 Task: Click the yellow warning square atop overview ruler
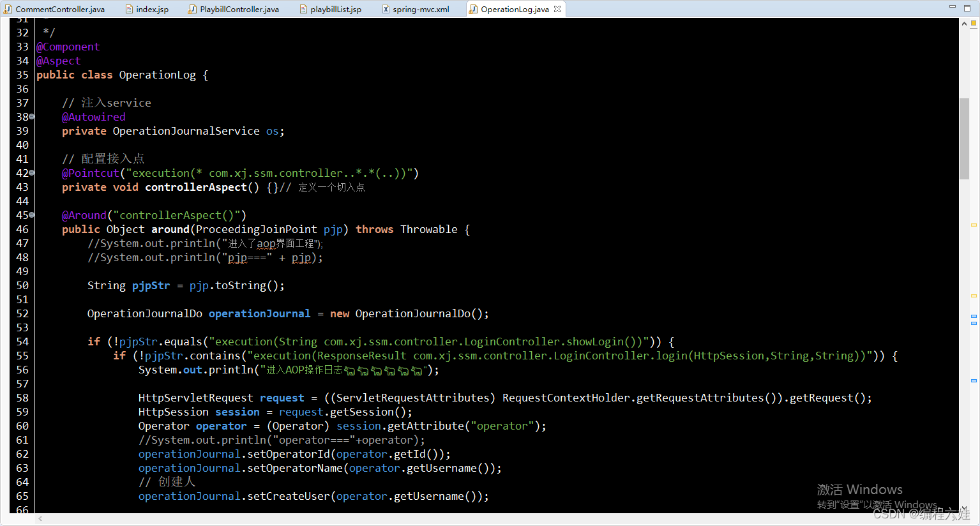(x=974, y=24)
